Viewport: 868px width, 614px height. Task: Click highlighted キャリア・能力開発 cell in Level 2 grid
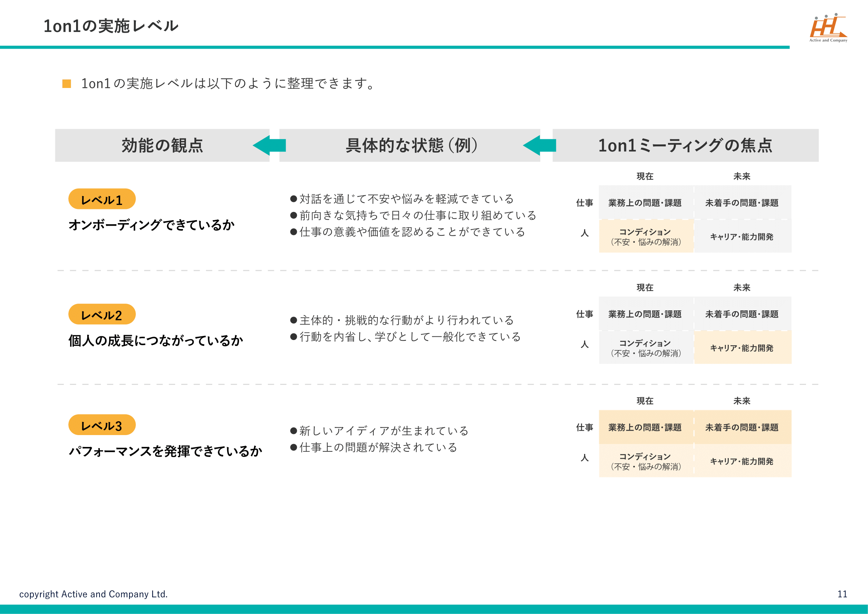click(742, 348)
